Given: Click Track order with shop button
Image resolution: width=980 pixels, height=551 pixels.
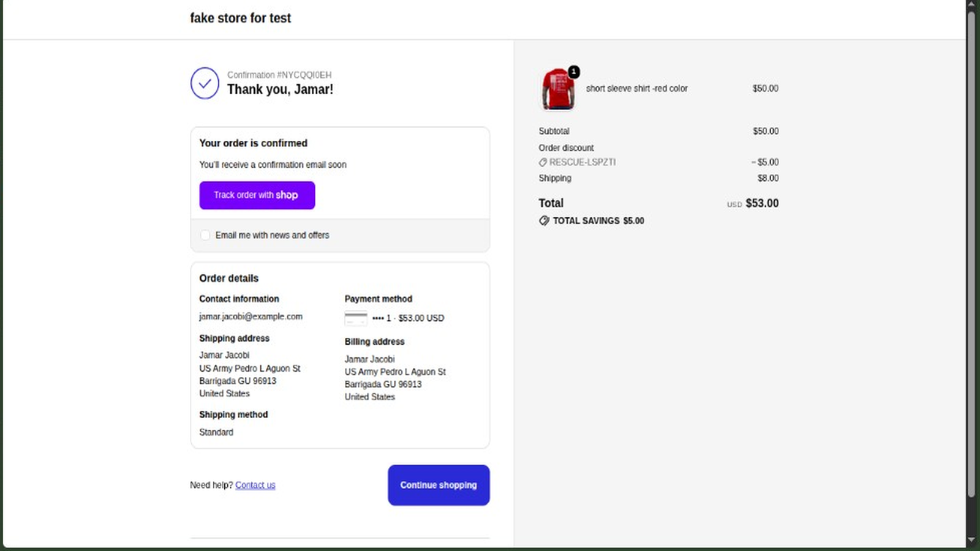Looking at the screenshot, I should (257, 195).
